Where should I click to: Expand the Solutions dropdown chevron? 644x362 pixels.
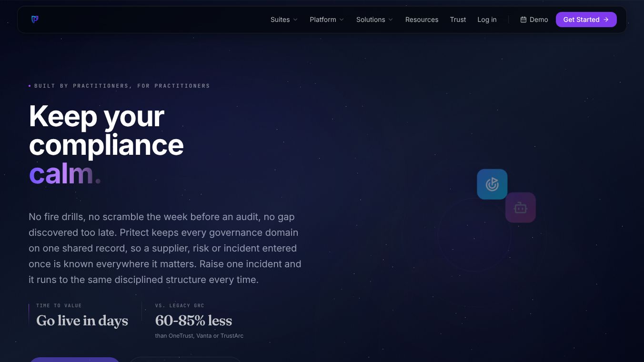[391, 20]
